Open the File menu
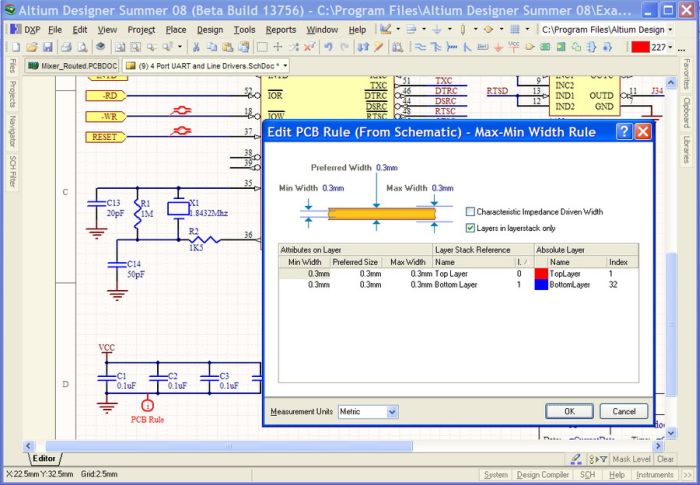The width and height of the screenshot is (700, 485). point(55,30)
